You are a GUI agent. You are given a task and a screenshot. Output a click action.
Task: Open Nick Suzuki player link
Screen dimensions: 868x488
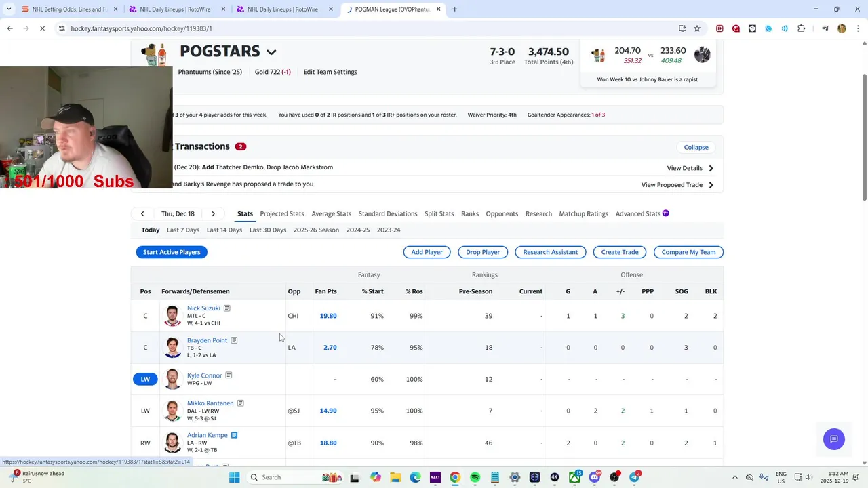click(x=203, y=308)
